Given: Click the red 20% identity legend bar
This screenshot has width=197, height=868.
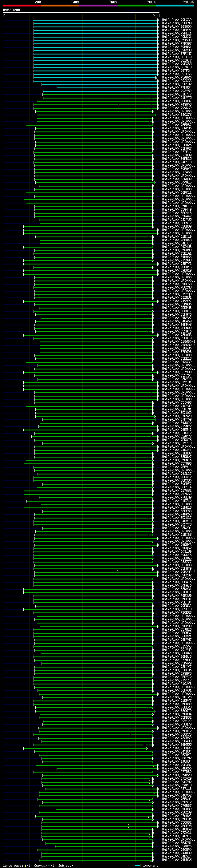Looking at the screenshot, I should [x=22, y=6].
